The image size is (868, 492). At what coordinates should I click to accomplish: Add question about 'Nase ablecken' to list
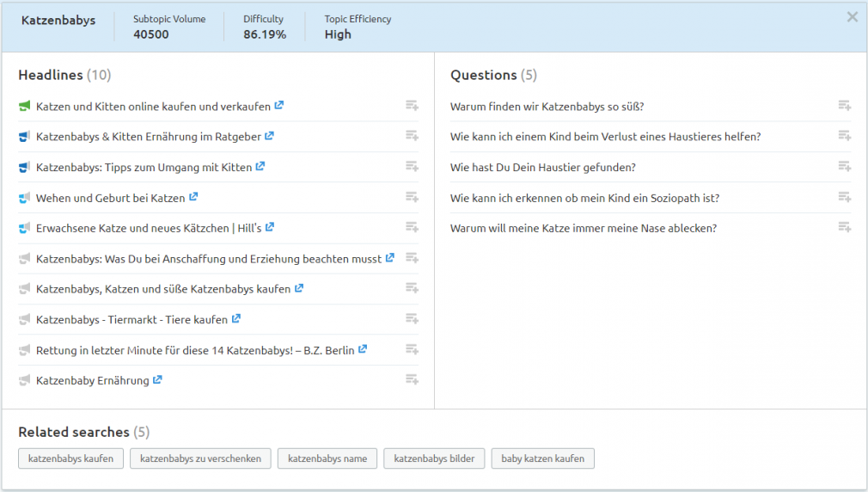(844, 227)
